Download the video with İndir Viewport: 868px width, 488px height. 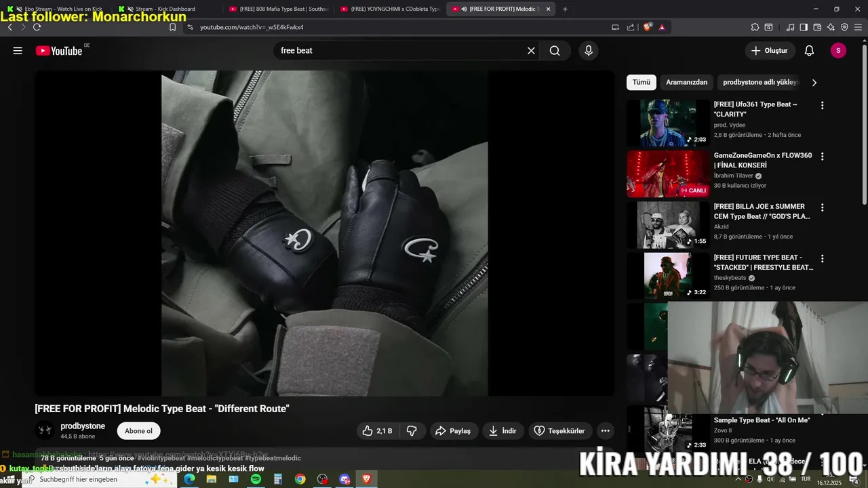503,431
